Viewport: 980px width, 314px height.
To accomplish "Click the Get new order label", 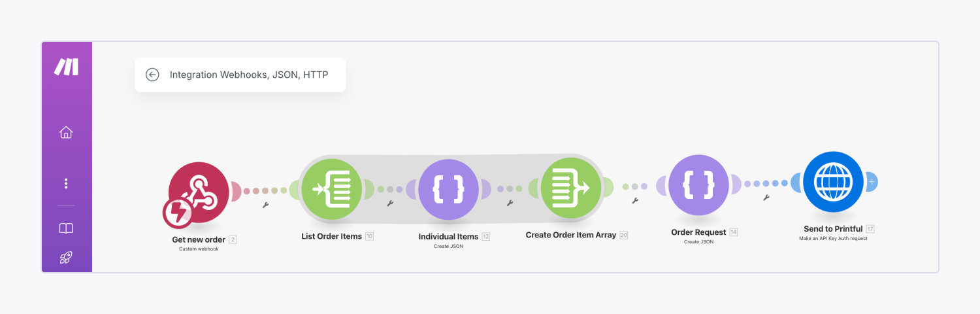I will coord(199,239).
